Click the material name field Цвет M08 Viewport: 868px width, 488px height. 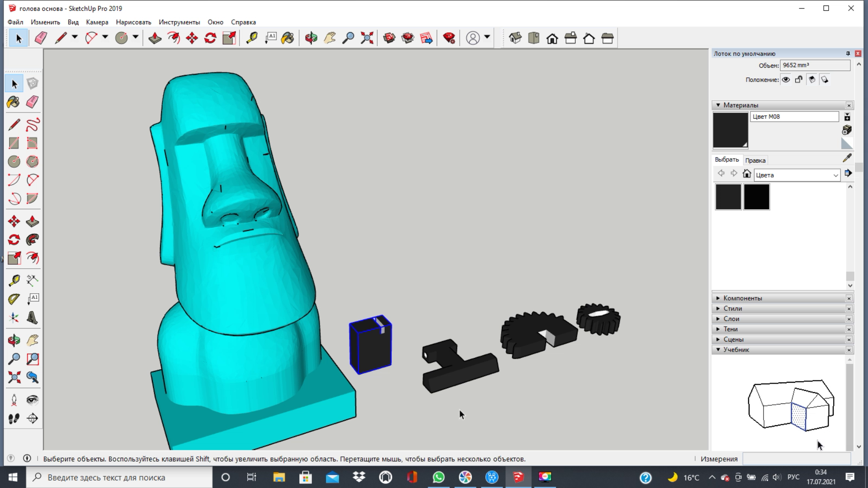[x=794, y=117]
